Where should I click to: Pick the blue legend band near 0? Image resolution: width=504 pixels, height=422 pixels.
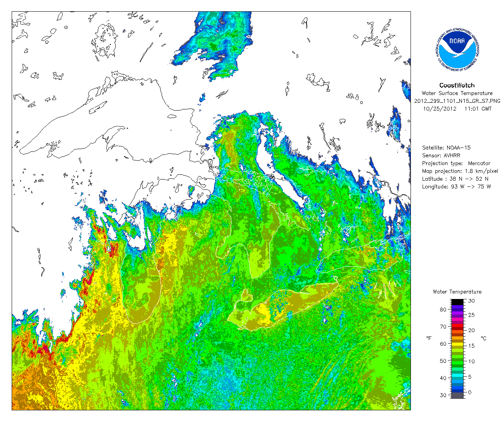pos(458,390)
